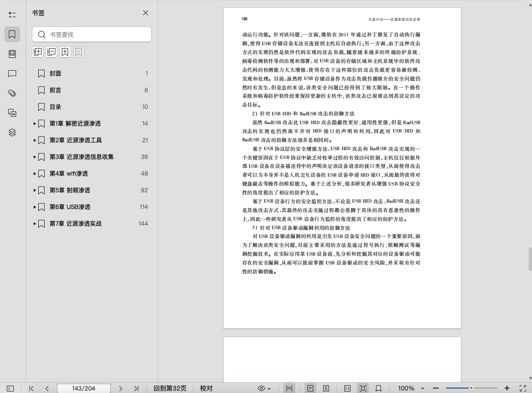The image size is (532, 393).
Task: Enter full screen mode
Action: 523,388
